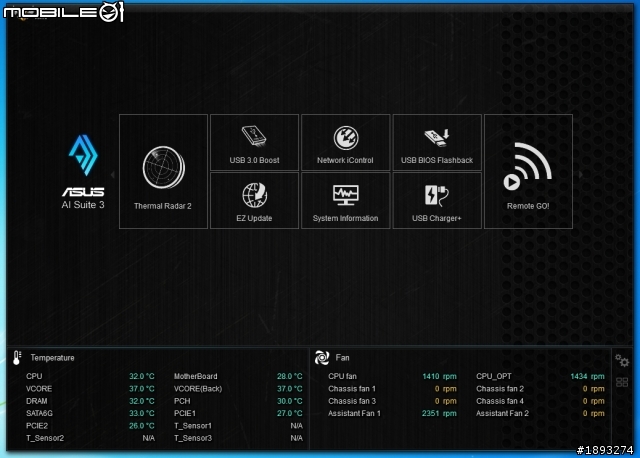The height and width of the screenshot is (458, 640).
Task: Click the CPU_OPT fan label
Action: (x=493, y=376)
